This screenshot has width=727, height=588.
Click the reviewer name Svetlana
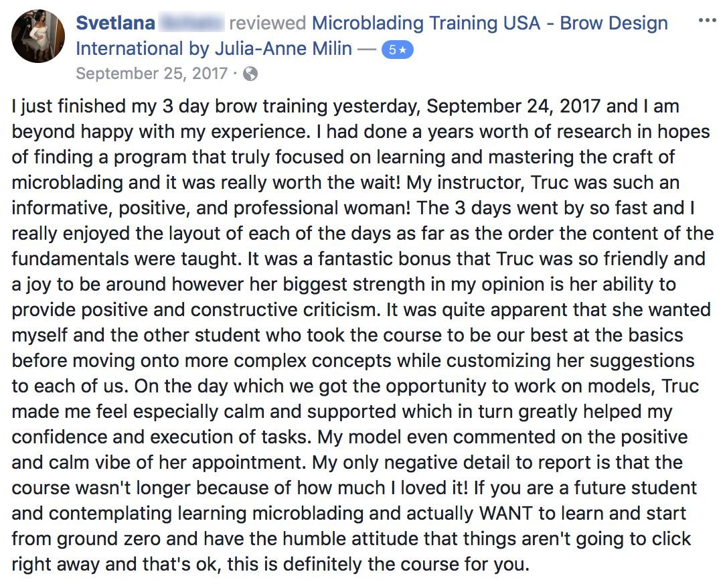click(116, 23)
